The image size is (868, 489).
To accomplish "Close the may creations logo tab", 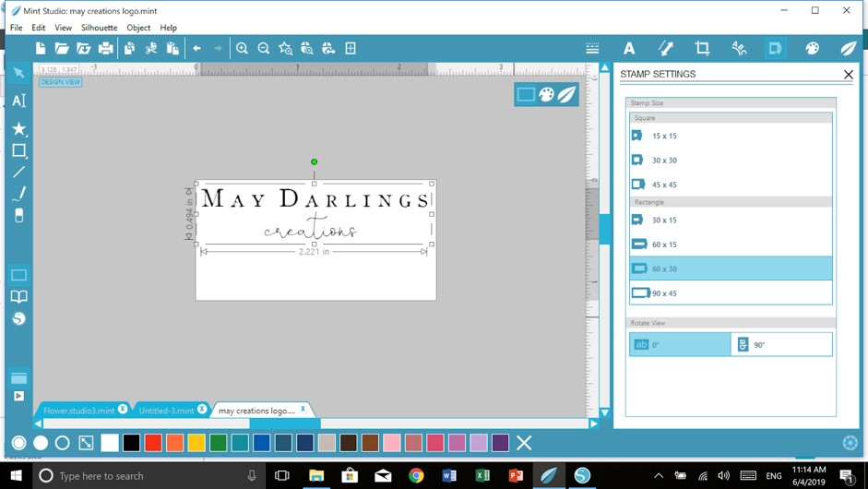I will tap(303, 410).
